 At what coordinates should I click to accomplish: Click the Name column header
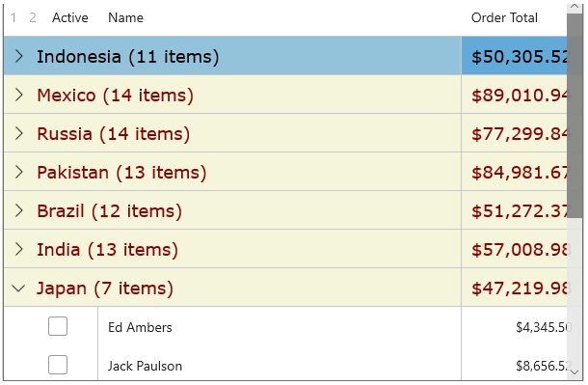(125, 17)
